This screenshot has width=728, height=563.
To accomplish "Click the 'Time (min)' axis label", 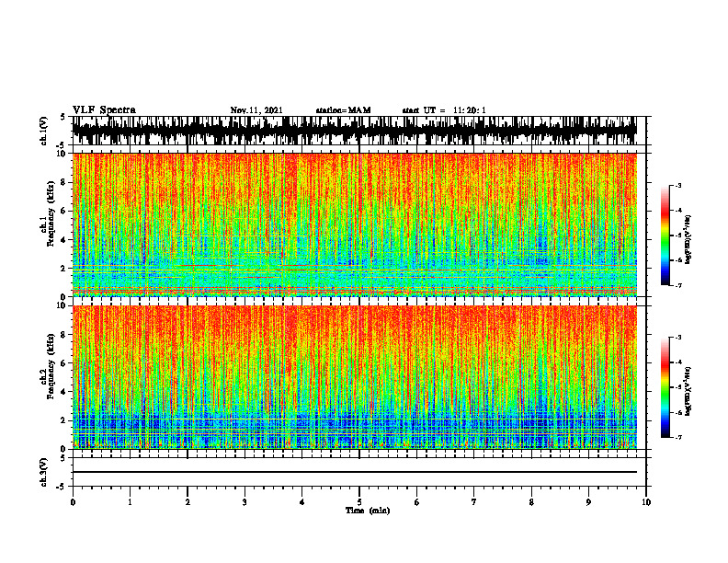I will click(x=368, y=511).
